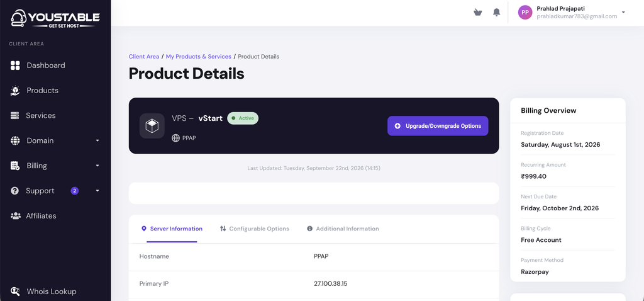Click user name Prahlad Prajapati

tap(560, 9)
